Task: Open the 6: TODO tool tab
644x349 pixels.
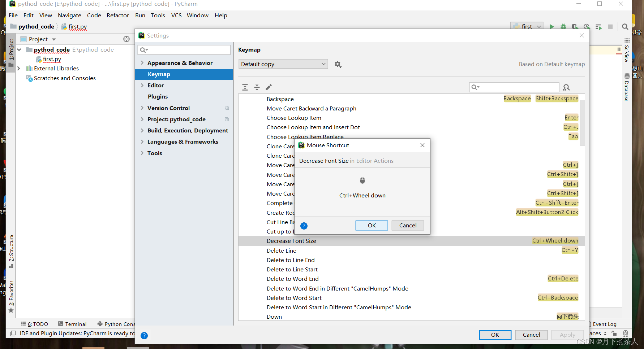Action: point(35,324)
